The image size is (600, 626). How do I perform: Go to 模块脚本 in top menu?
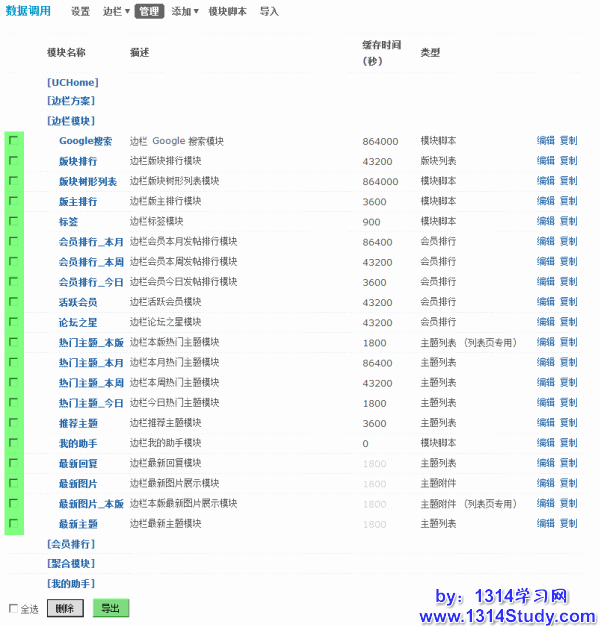point(228,12)
